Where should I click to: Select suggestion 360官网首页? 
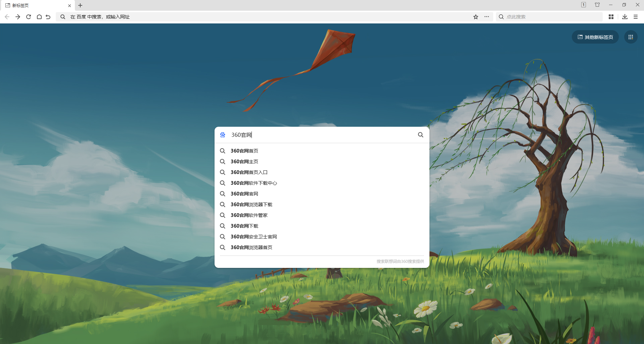tap(322, 151)
